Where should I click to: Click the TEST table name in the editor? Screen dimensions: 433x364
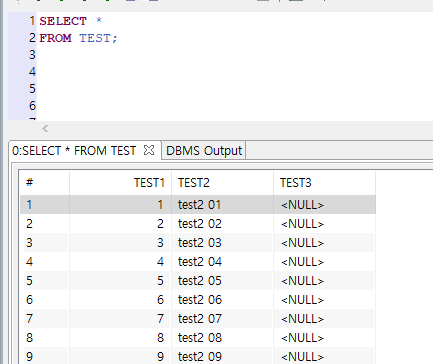coord(95,38)
